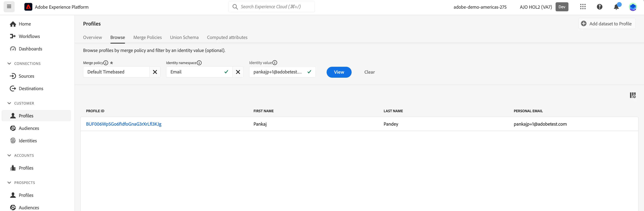Screen dimensions: 644x211
Task: Focus the Search Experience Cloud field
Action: click(271, 7)
